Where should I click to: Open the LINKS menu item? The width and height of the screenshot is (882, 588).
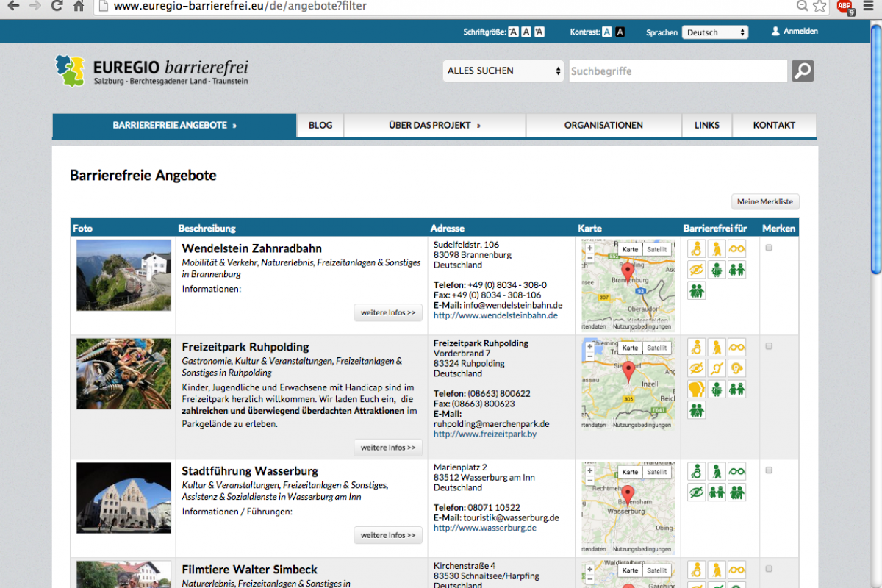[707, 126]
